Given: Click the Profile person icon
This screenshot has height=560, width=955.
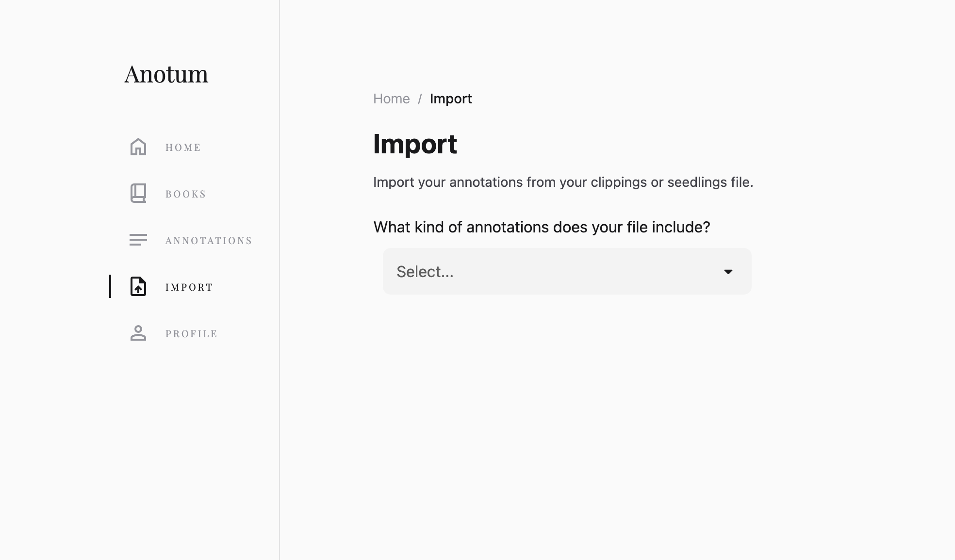Looking at the screenshot, I should pyautogui.click(x=138, y=333).
